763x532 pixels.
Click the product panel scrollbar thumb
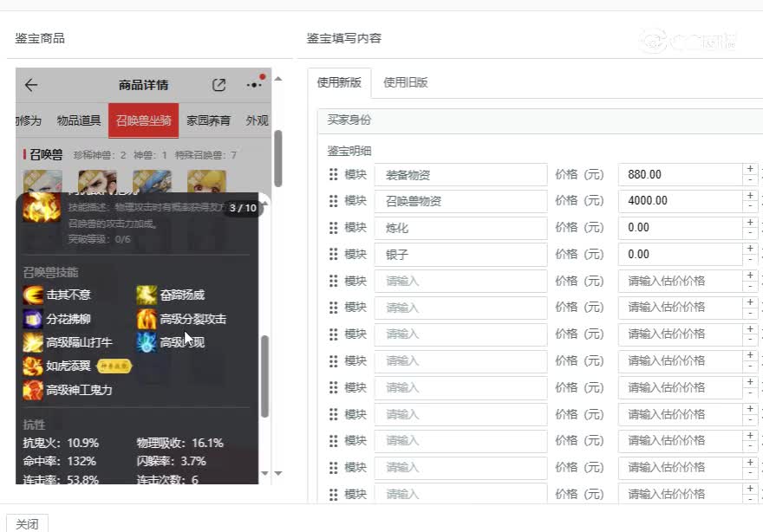pos(277,159)
